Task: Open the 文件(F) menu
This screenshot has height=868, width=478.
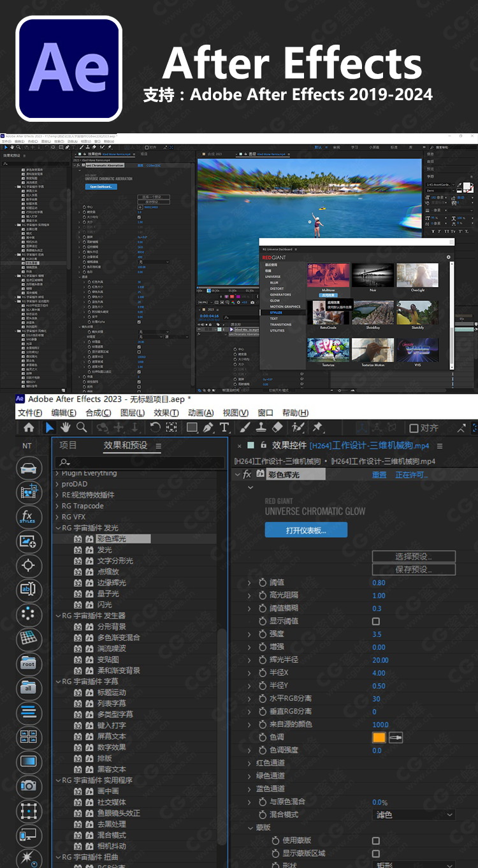Action: (29, 413)
